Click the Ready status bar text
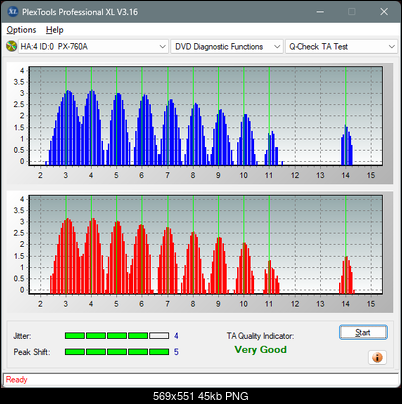 [x=16, y=380]
